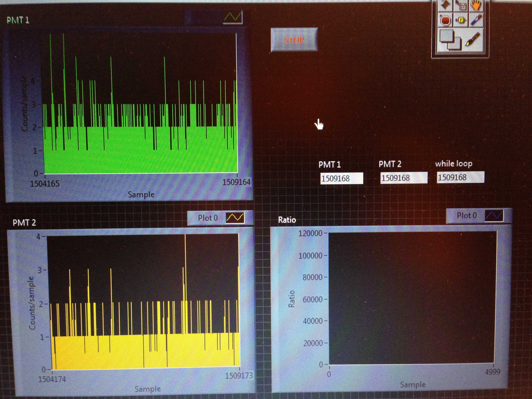
Task: Click inside the yellow PMT 2 plot area
Action: pos(143,302)
